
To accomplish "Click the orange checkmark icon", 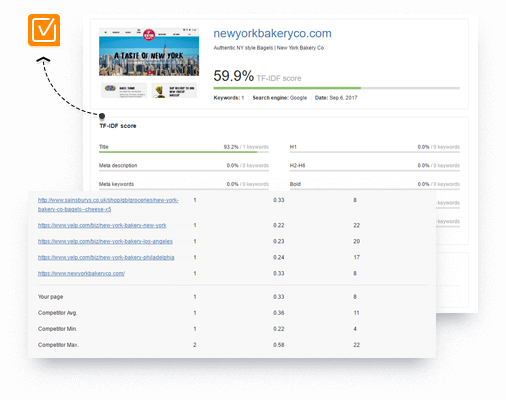I will [x=44, y=30].
